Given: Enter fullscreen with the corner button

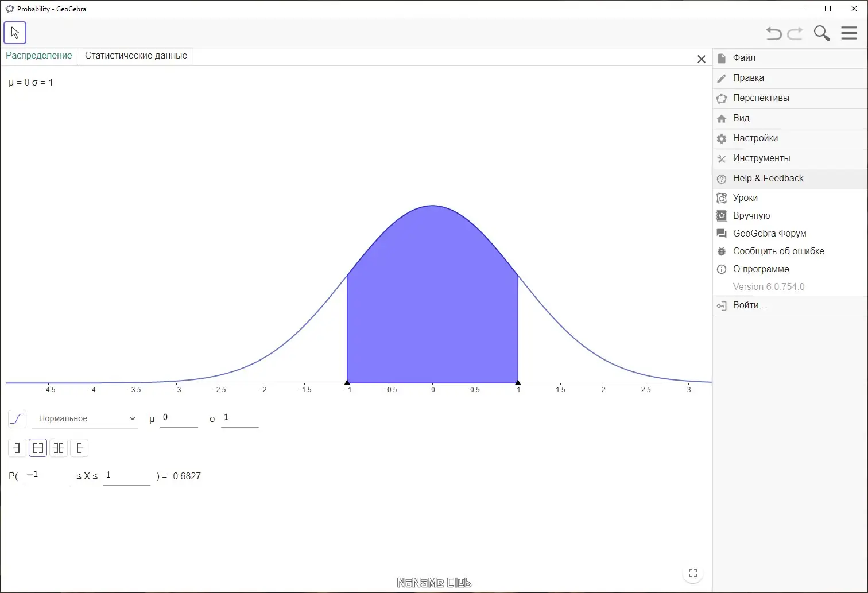Looking at the screenshot, I should tap(693, 573).
